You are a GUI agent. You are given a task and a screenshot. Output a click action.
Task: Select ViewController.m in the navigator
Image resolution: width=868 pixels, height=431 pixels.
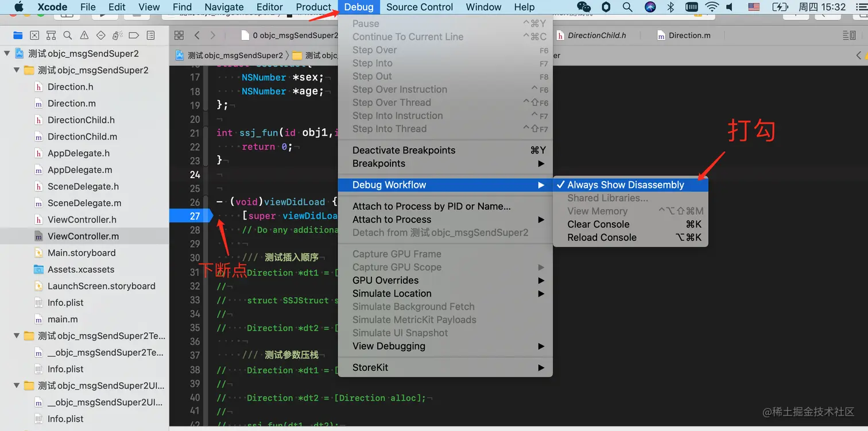(84, 236)
